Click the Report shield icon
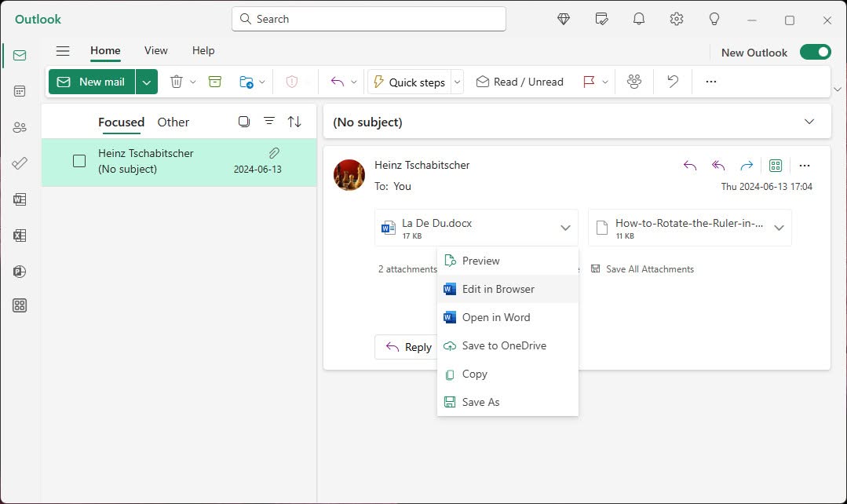Viewport: 847px width, 504px height. point(292,82)
